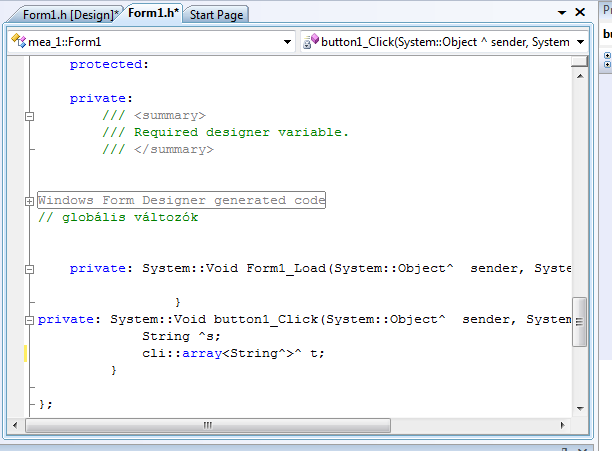Image resolution: width=612 pixels, height=451 pixels.
Task: Close the current document with X
Action: click(580, 12)
